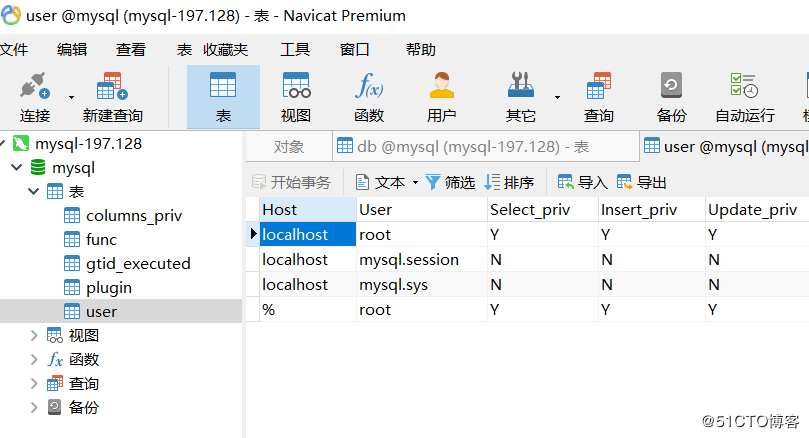This screenshot has height=438, width=809.
Task: Open the 编辑 menu
Action: coord(72,50)
